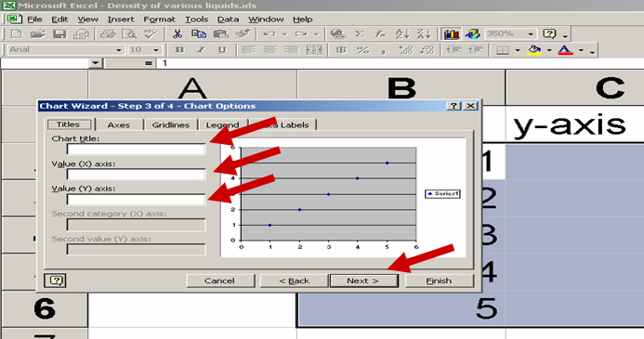Open the font size 10 dropdown

click(x=156, y=50)
